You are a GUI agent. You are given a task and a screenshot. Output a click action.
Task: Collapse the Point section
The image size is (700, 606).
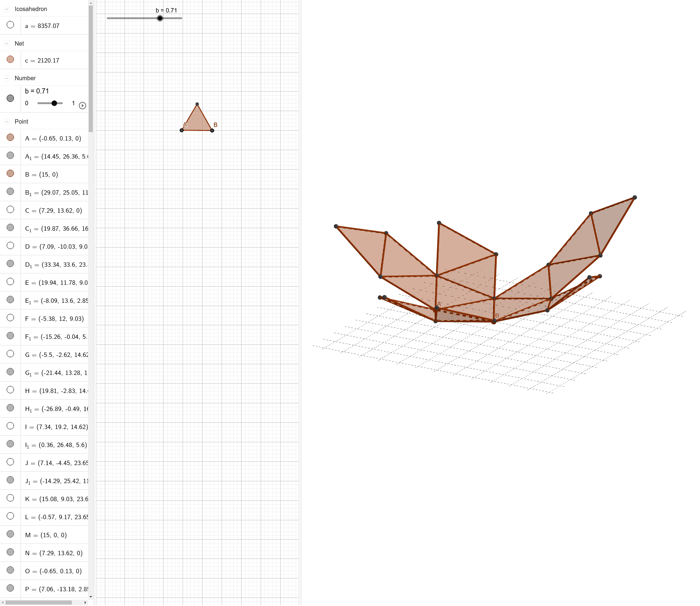pos(7,121)
